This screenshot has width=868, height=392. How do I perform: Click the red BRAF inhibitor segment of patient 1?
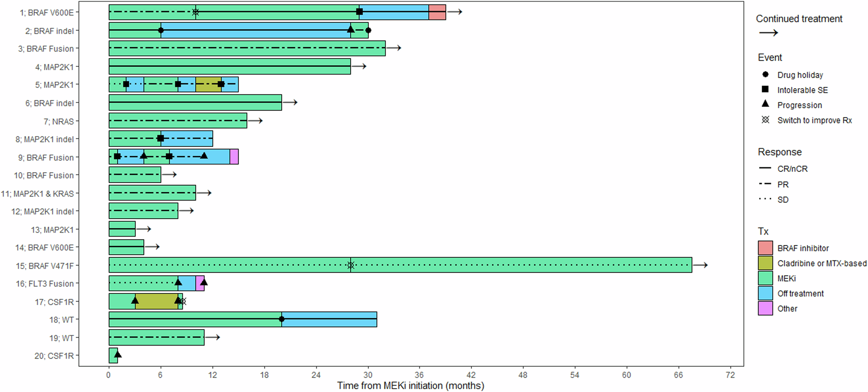[x=437, y=12]
